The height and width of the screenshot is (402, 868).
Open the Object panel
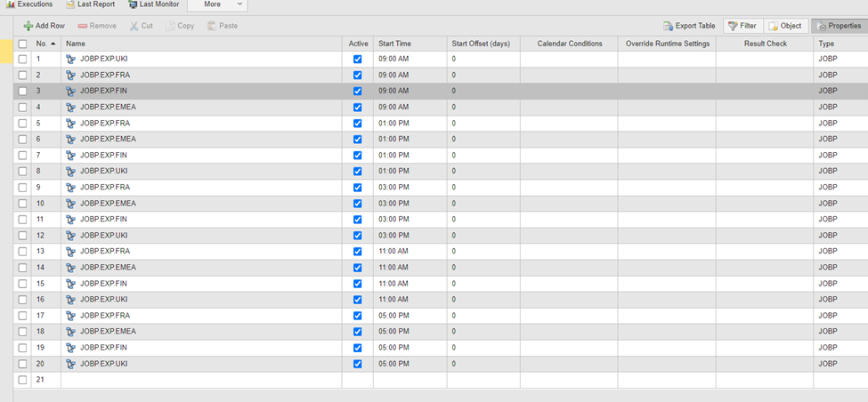pos(784,26)
